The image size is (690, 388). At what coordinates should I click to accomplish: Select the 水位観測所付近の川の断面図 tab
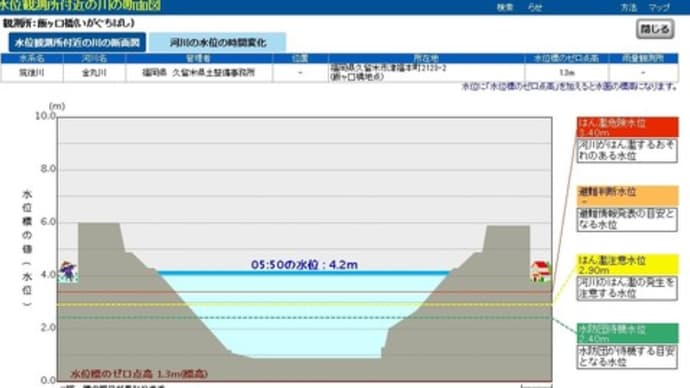[x=77, y=42]
